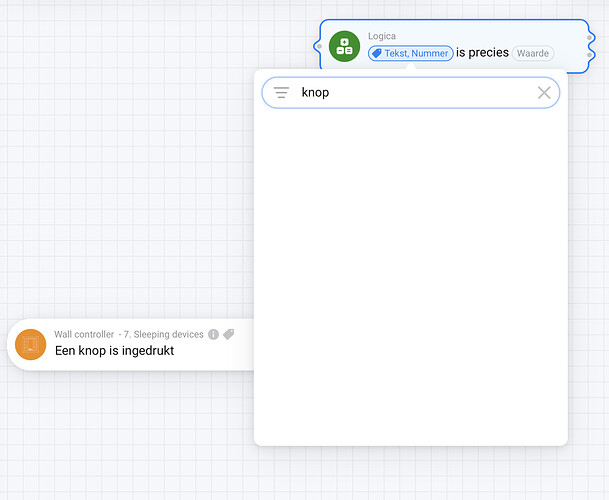Select the 'Een knop is ingedrukt' text
Image resolution: width=609 pixels, height=500 pixels.
pos(115,350)
